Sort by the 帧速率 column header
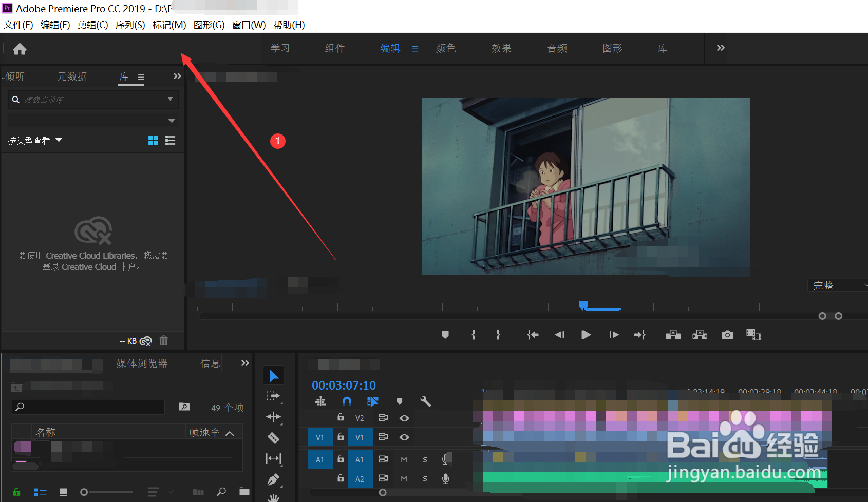The width and height of the screenshot is (868, 502). click(x=204, y=432)
